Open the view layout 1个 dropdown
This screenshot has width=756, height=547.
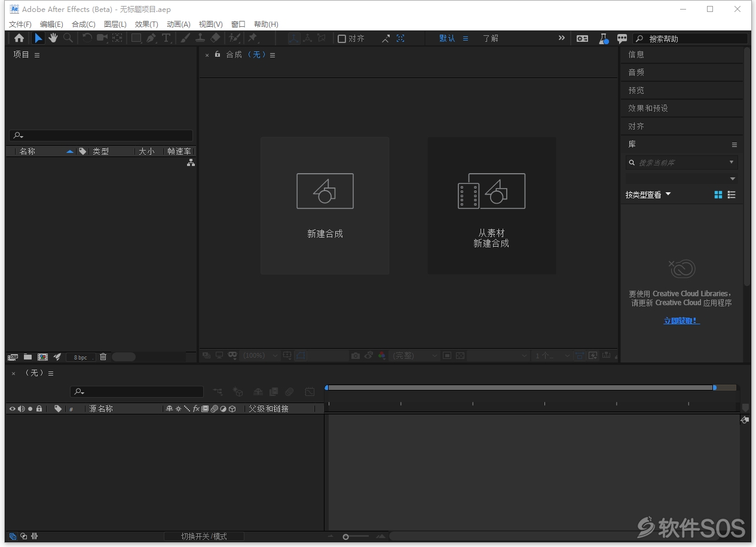552,355
